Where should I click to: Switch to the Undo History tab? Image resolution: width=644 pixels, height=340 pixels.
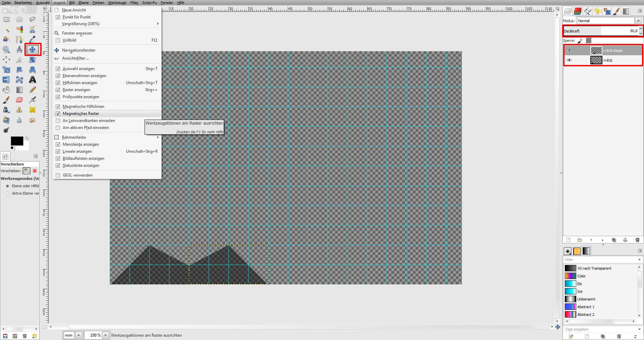(597, 11)
